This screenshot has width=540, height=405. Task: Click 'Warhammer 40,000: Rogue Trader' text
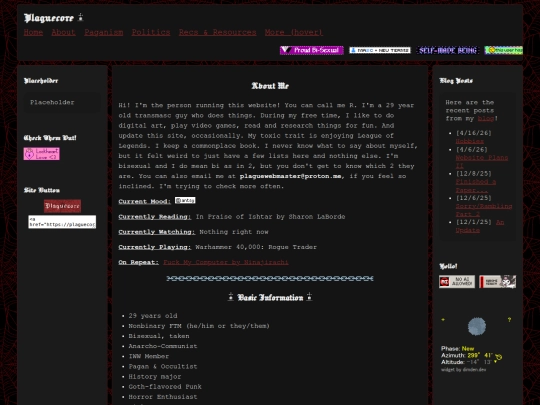click(x=256, y=247)
